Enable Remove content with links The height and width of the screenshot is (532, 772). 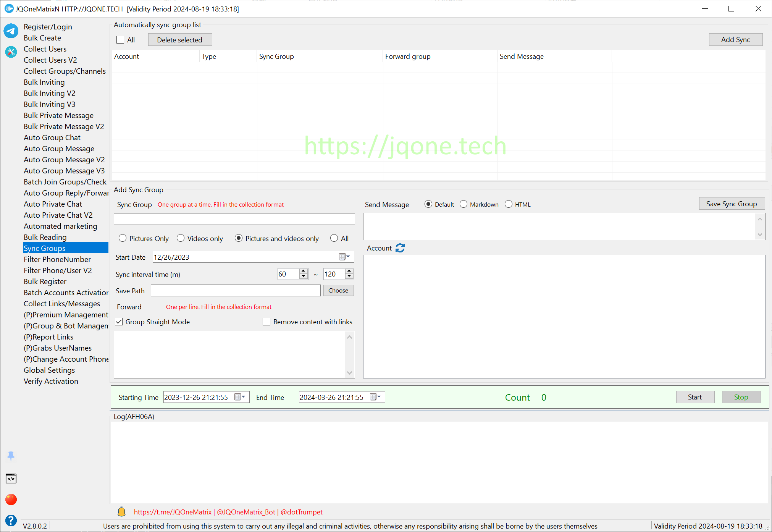click(x=266, y=322)
